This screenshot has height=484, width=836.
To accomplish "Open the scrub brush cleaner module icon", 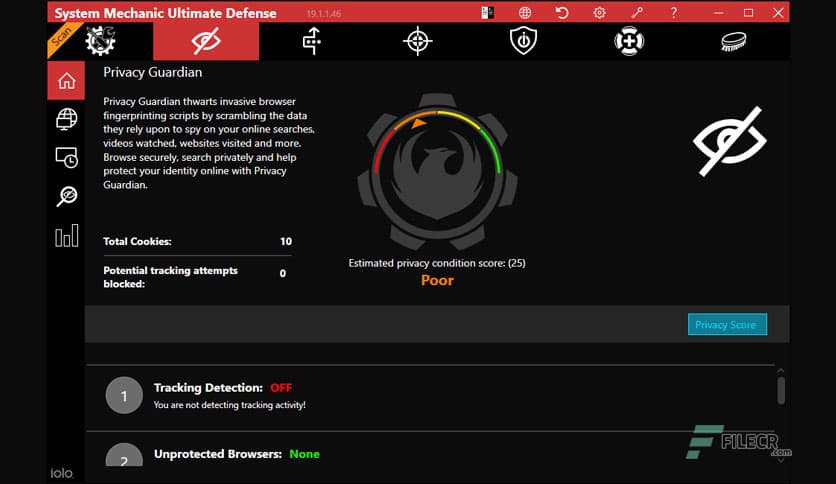I will coord(734,42).
